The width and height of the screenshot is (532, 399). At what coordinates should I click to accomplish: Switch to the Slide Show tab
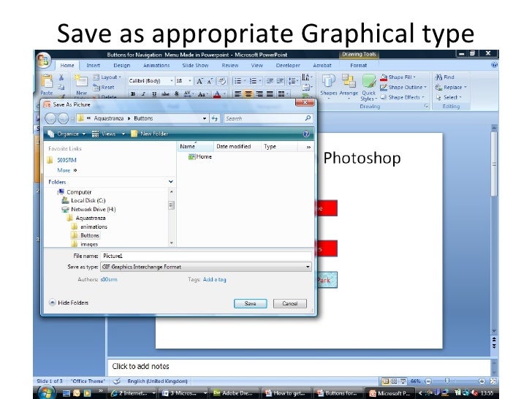tap(195, 66)
